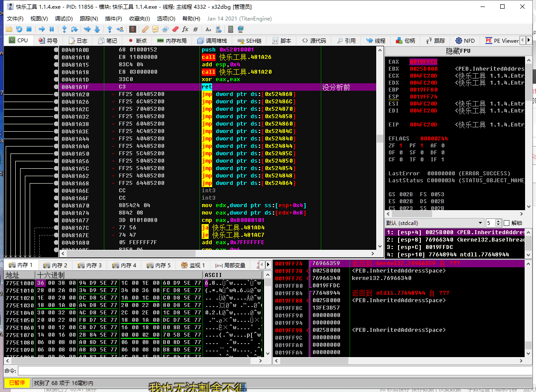Restart the debugged program via toolbar

tap(19, 29)
